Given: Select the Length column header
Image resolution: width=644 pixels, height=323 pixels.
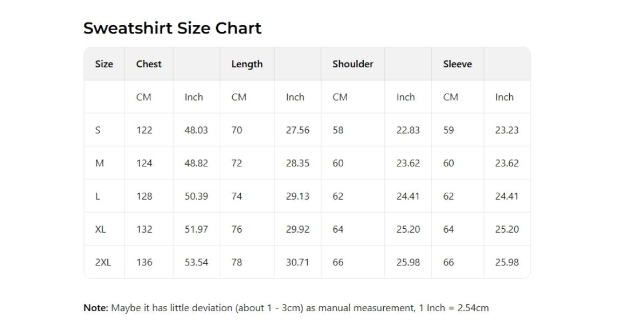Looking at the screenshot, I should point(247,64).
